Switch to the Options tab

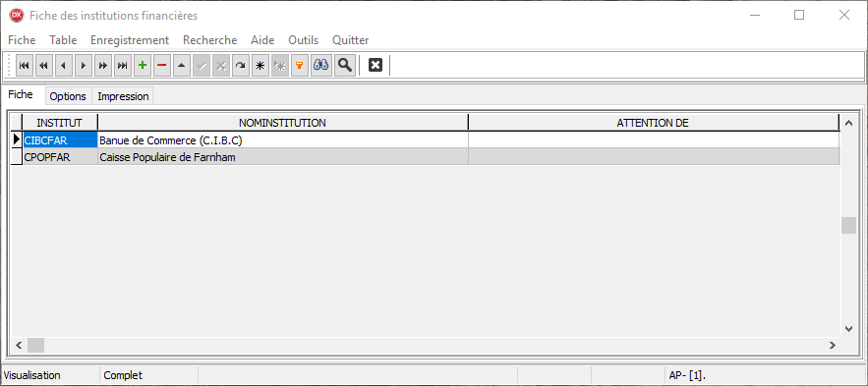pyautogui.click(x=68, y=96)
